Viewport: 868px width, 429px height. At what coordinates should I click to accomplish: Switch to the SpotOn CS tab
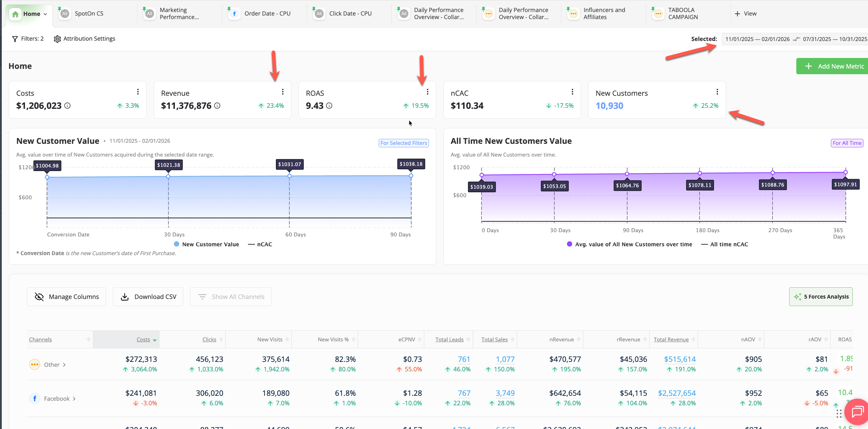click(89, 13)
